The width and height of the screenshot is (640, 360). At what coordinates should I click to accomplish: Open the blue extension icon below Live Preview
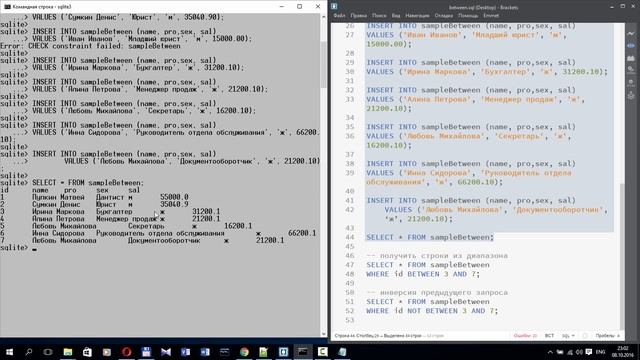pos(631,46)
